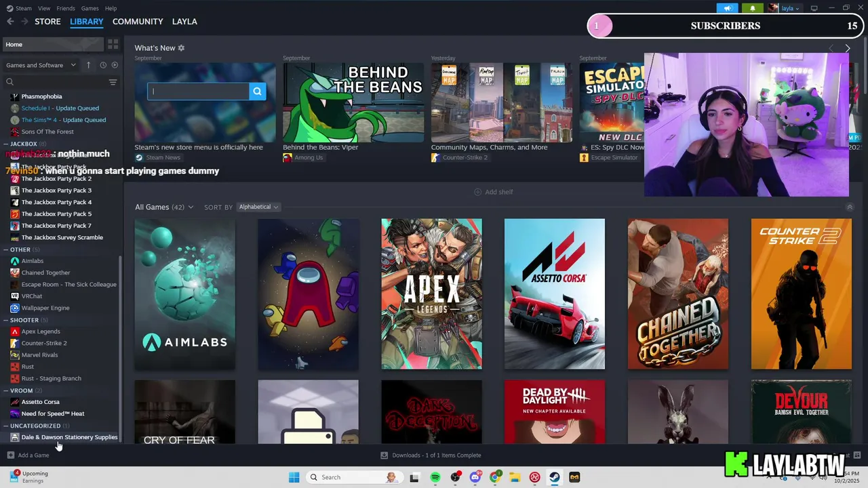Open Counter-Strike 2 cover in grid
This screenshot has width=868, height=488.
coord(801,293)
